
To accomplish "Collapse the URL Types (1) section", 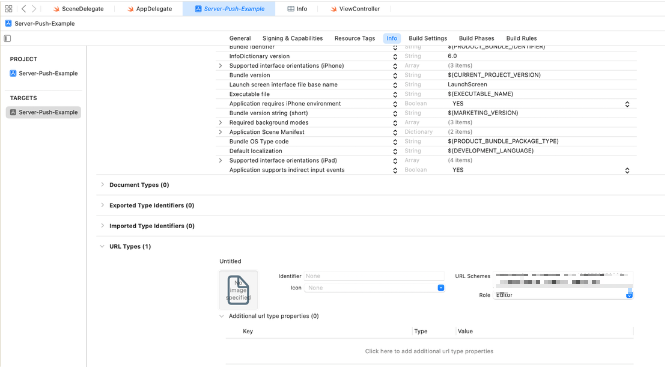I will pos(102,246).
